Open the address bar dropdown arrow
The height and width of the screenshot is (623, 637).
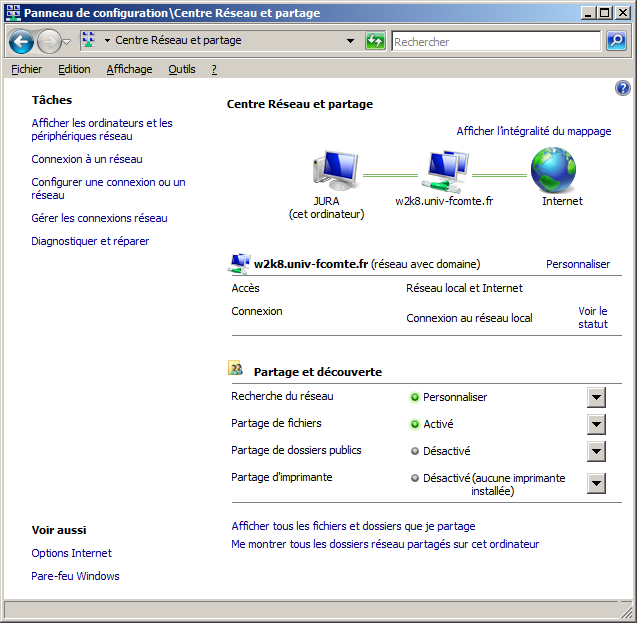(350, 41)
